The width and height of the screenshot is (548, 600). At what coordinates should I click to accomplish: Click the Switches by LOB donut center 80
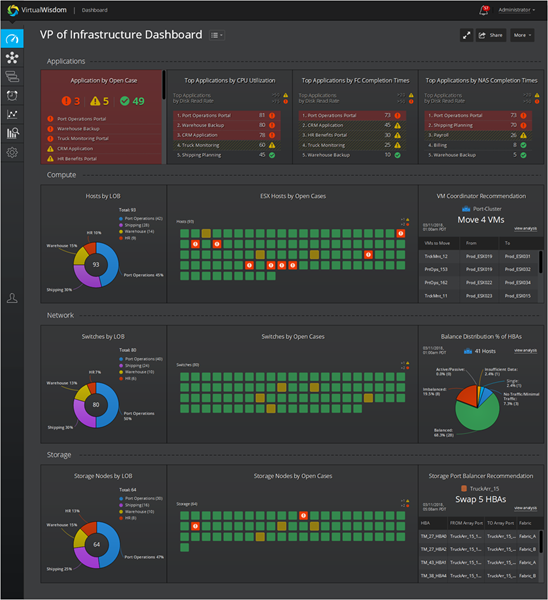pos(96,405)
